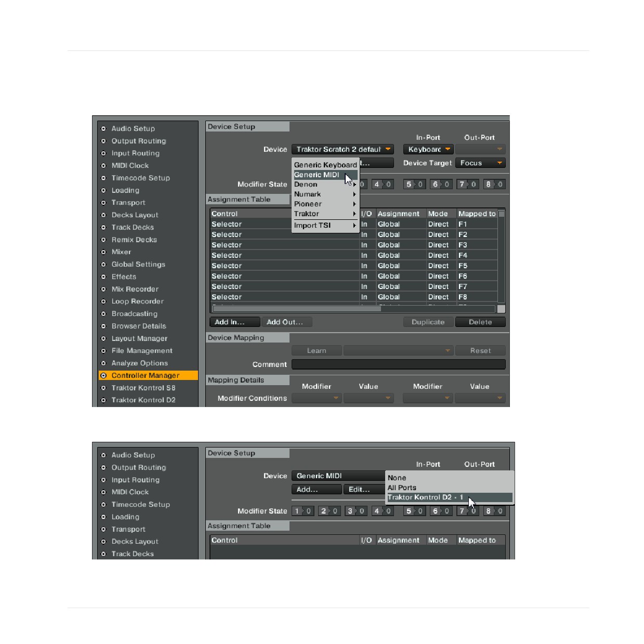Open the Traktor submenu entry

[325, 214]
